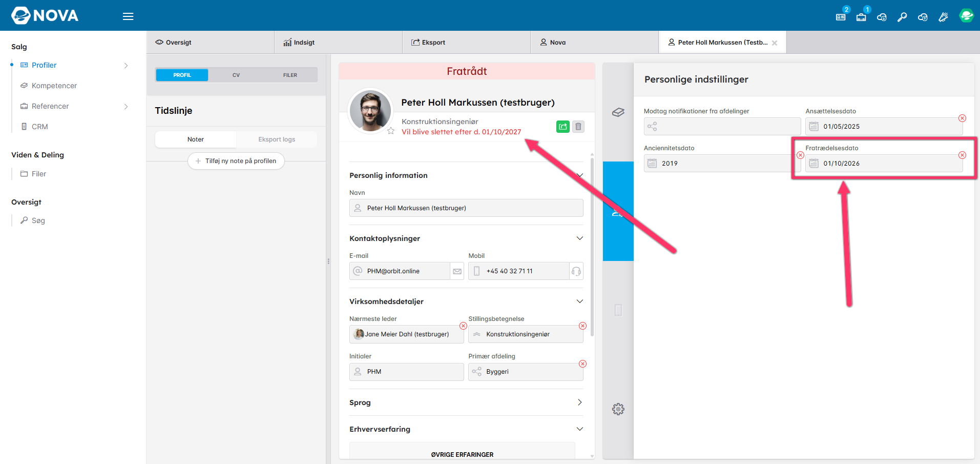Click the NOVA logo
980x464 pixels.
pos(45,15)
